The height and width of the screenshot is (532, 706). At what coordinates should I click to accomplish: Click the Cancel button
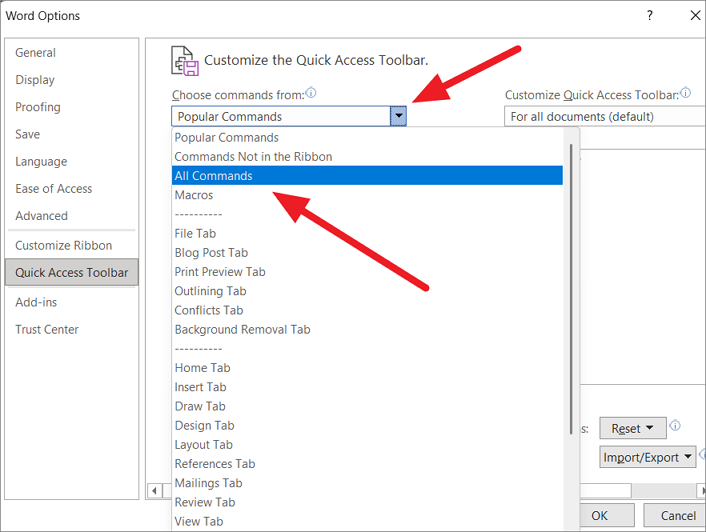[675, 515]
